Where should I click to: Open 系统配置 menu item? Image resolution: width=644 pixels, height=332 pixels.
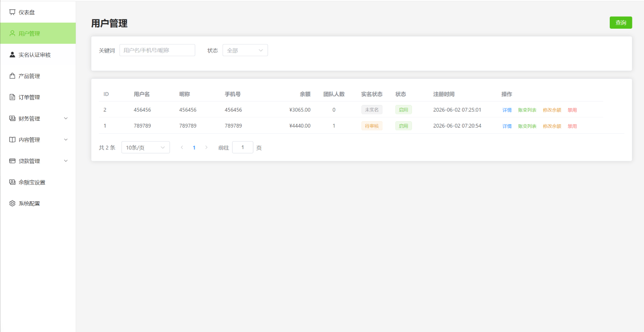coord(38,203)
